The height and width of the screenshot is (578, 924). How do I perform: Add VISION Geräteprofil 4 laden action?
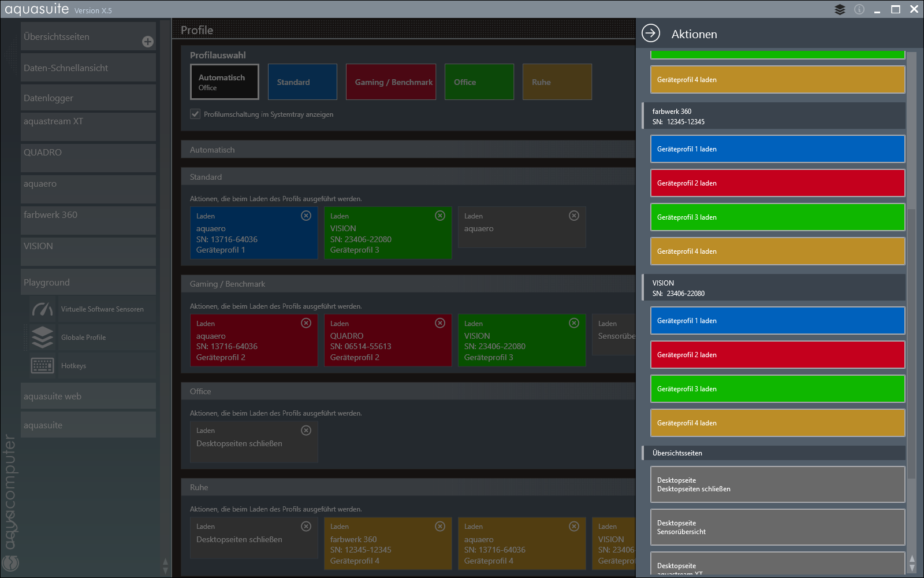pyautogui.click(x=777, y=423)
